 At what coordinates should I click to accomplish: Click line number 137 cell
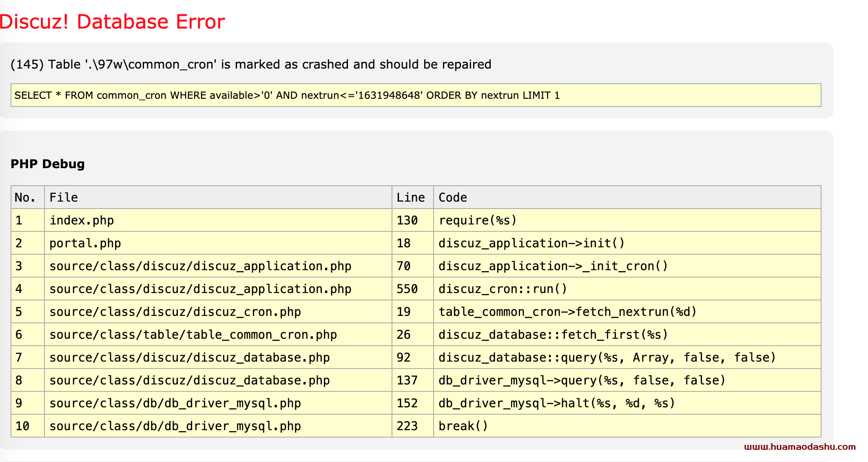click(x=412, y=380)
